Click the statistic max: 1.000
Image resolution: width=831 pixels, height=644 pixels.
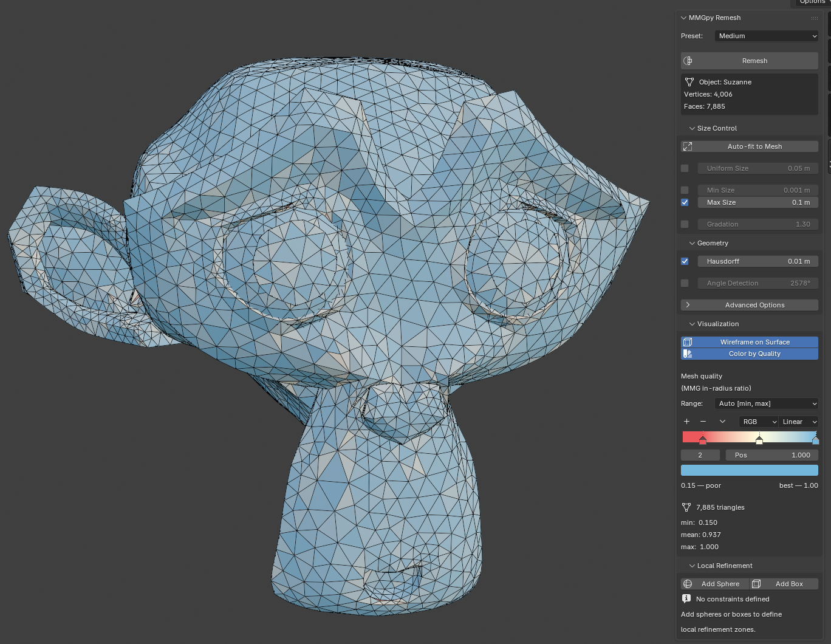point(700,547)
